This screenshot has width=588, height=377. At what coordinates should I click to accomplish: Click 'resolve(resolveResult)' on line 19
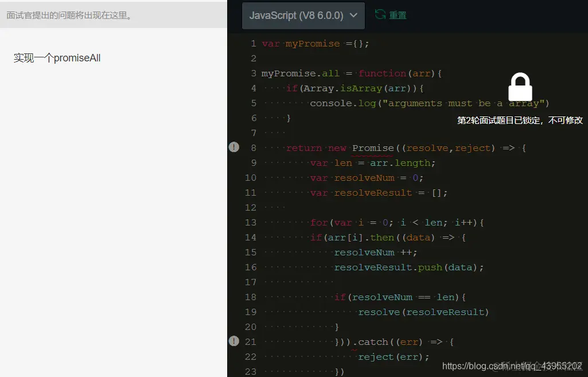pyautogui.click(x=424, y=312)
